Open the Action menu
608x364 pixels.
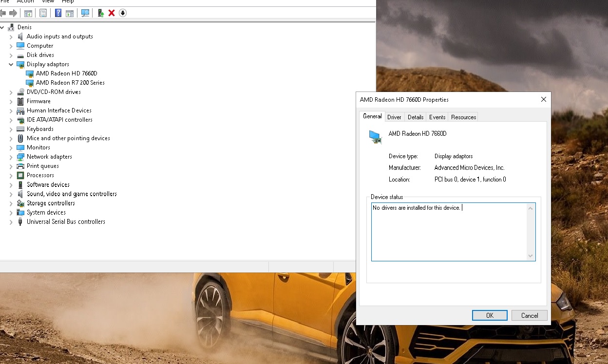(25, 1)
